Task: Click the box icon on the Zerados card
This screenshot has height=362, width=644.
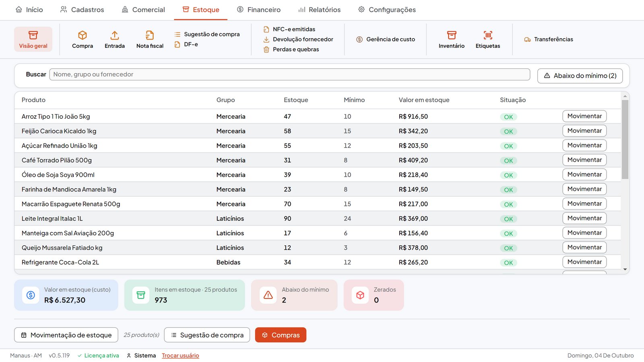Action: point(360,295)
